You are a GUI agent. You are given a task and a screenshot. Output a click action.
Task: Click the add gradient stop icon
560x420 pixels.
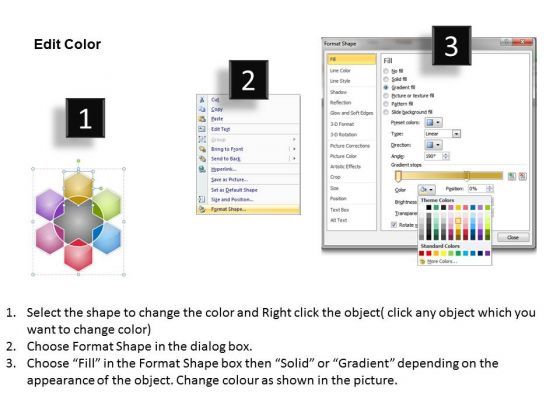point(512,176)
